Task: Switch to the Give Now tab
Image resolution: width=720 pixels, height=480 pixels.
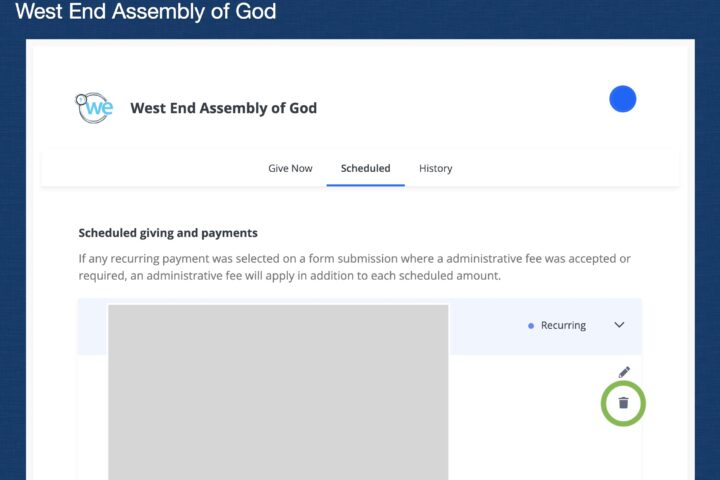Action: pyautogui.click(x=290, y=168)
